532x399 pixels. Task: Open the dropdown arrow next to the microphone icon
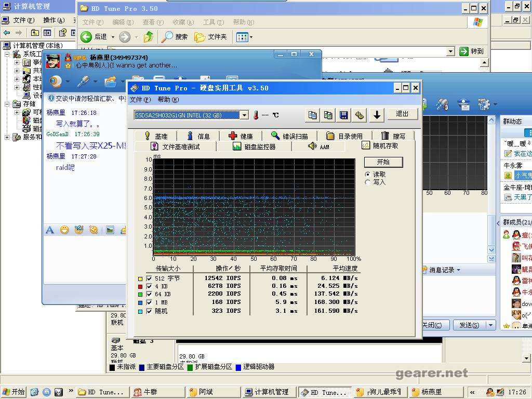pos(95,82)
